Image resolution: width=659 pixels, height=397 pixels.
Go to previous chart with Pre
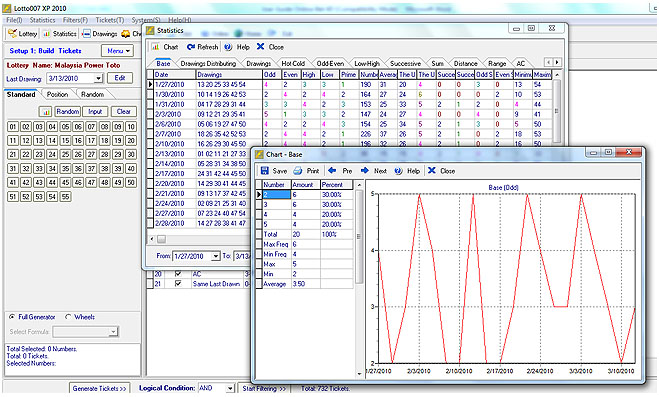[x=340, y=171]
